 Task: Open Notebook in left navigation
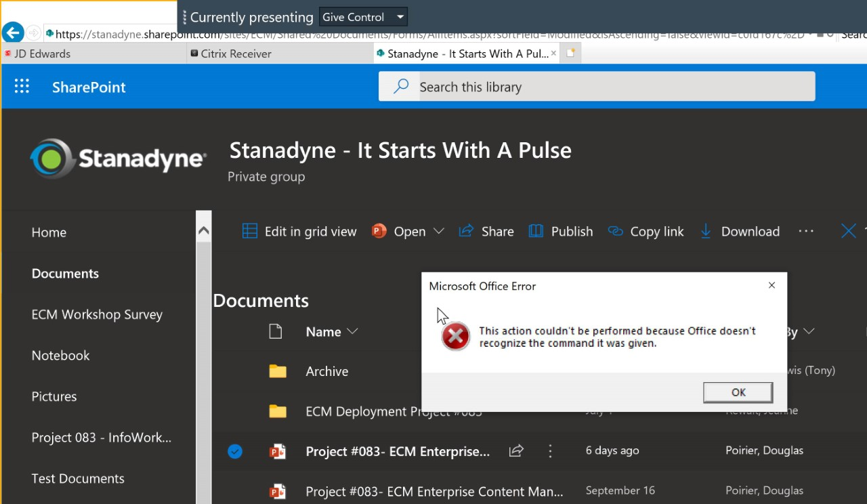(x=60, y=356)
